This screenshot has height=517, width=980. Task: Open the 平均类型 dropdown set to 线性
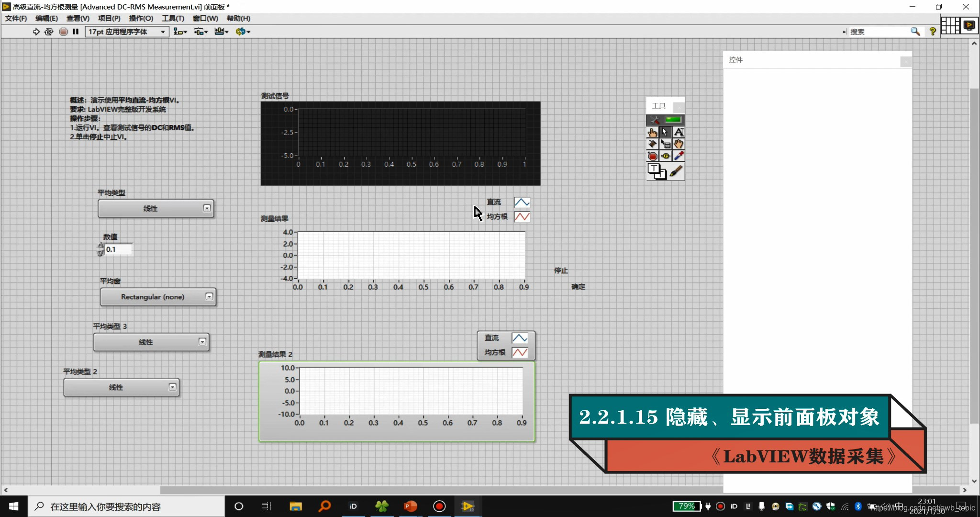click(x=156, y=209)
